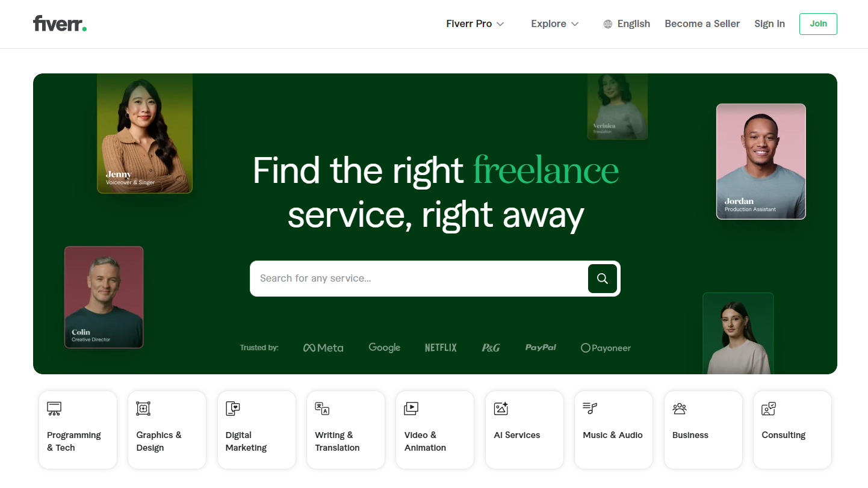This screenshot has width=868, height=488.
Task: Click the globe icon next to English
Action: point(608,24)
